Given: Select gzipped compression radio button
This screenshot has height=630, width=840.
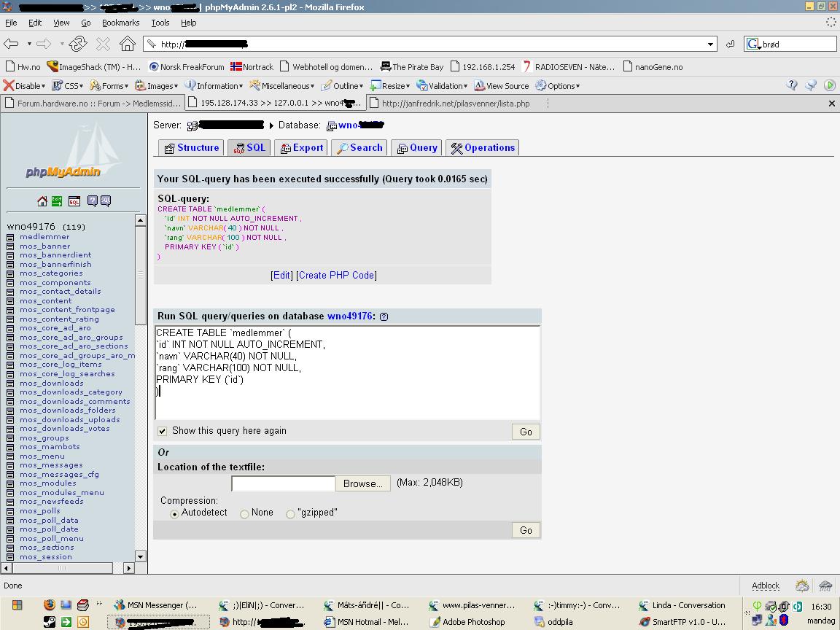Looking at the screenshot, I should pyautogui.click(x=290, y=514).
